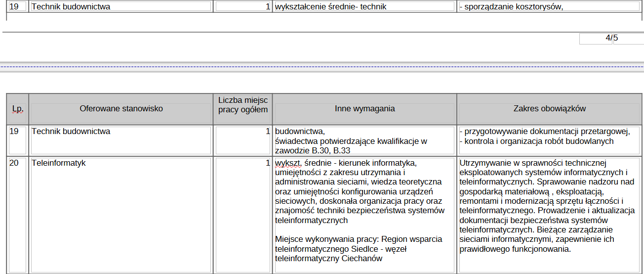Click the "Zakres obowiązków" header cell
This screenshot has height=274, width=644.
click(x=549, y=109)
